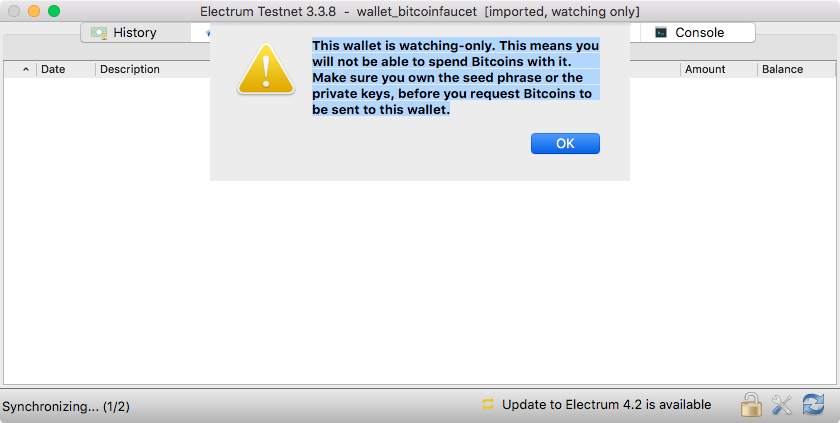Open the password lock icon in status bar
The height and width of the screenshot is (423, 840).
click(751, 404)
